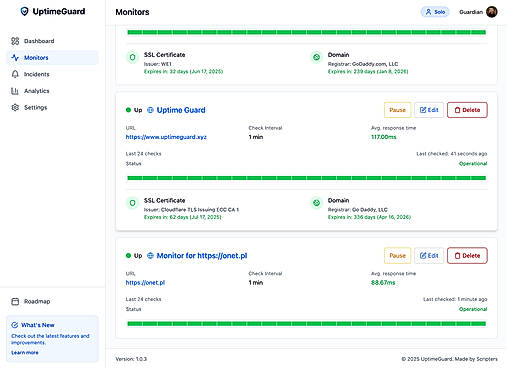Click green Up status dot for onet.pl
This screenshot has height=368, width=507.
[128, 256]
